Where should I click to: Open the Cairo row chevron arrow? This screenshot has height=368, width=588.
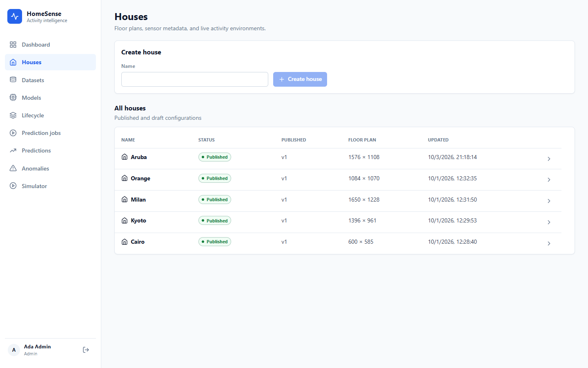[549, 243]
